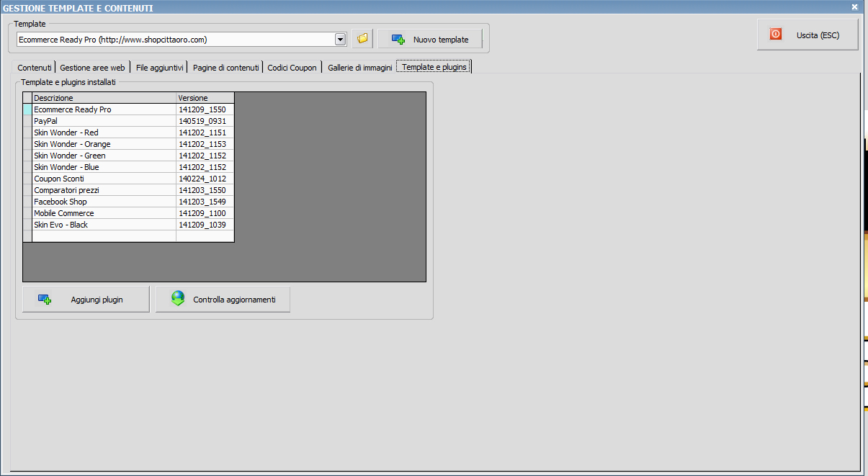Click the highlighted row selector of first row
The height and width of the screenshot is (476, 868).
point(28,109)
